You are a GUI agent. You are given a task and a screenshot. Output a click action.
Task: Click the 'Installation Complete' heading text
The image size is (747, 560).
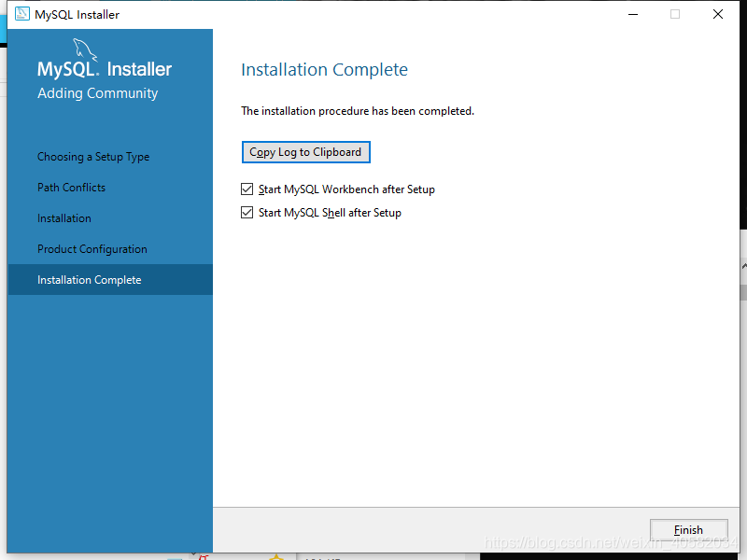[324, 69]
